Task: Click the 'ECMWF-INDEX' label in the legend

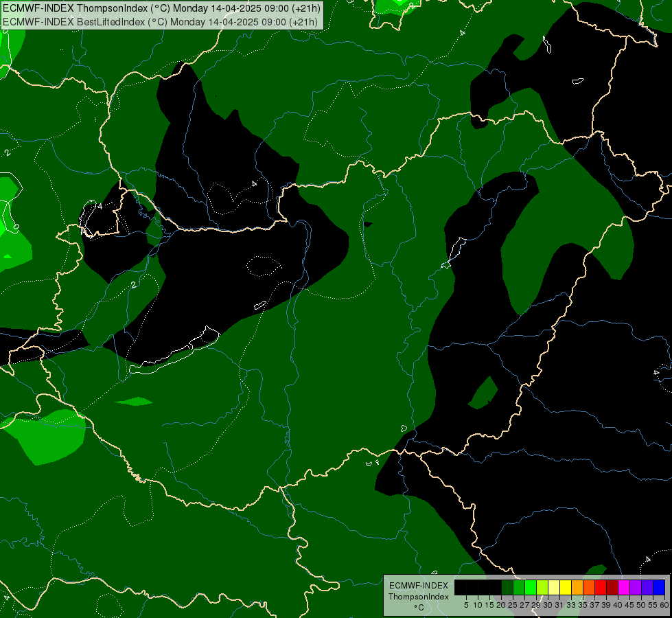Action: coord(419,586)
